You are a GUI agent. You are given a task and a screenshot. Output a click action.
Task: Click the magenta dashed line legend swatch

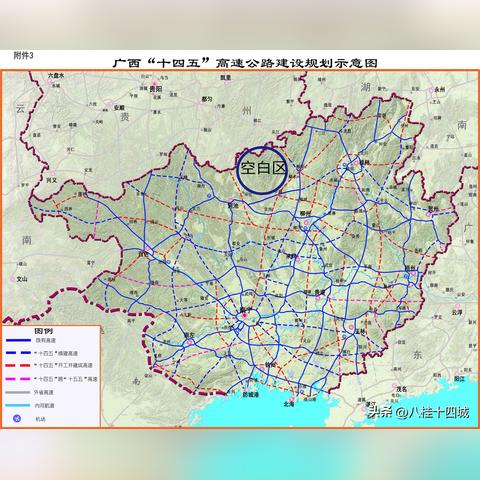pos(18,379)
